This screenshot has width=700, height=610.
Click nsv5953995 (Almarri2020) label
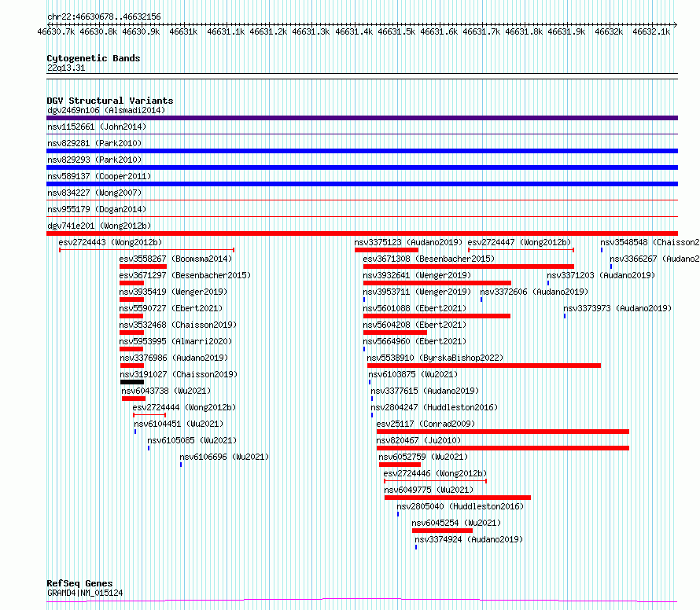[175, 341]
